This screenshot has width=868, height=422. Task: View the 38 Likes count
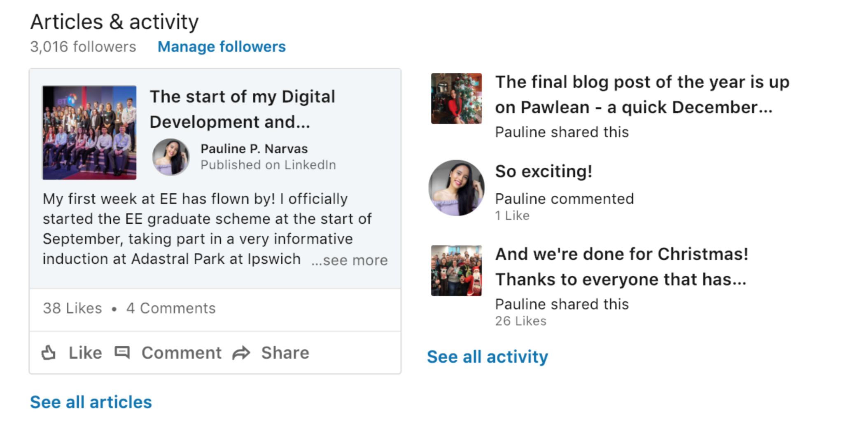pyautogui.click(x=72, y=308)
